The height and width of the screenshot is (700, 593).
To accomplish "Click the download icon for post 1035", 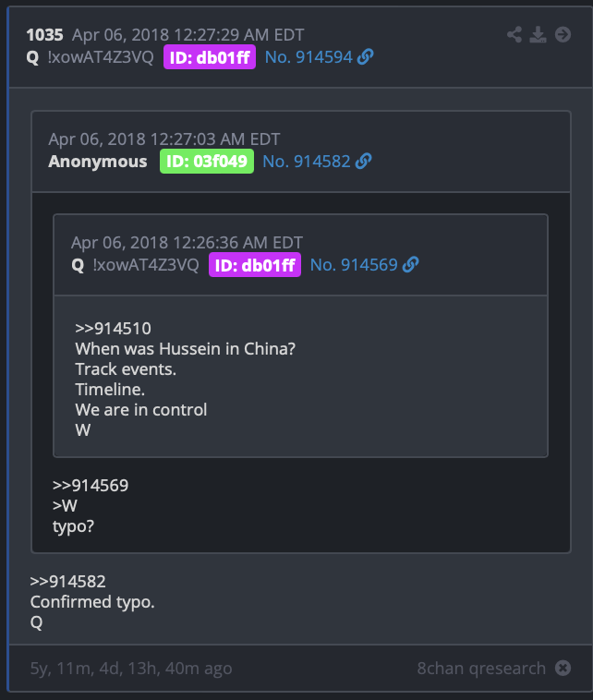I will pyautogui.click(x=539, y=34).
